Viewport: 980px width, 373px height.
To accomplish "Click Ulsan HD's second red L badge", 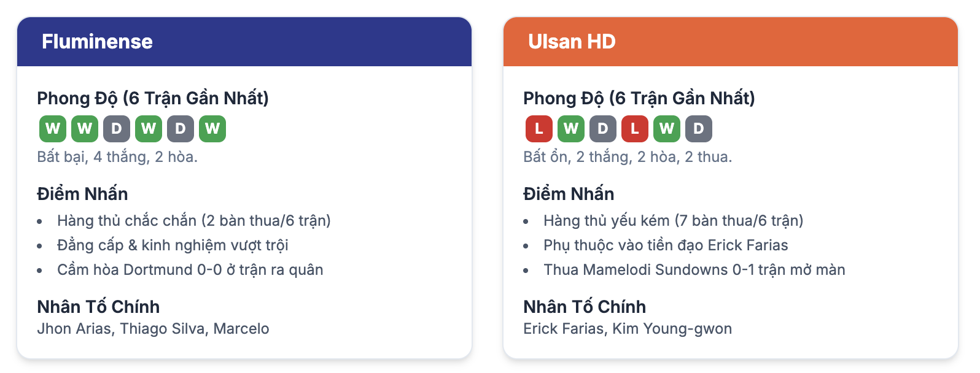I will tap(635, 129).
